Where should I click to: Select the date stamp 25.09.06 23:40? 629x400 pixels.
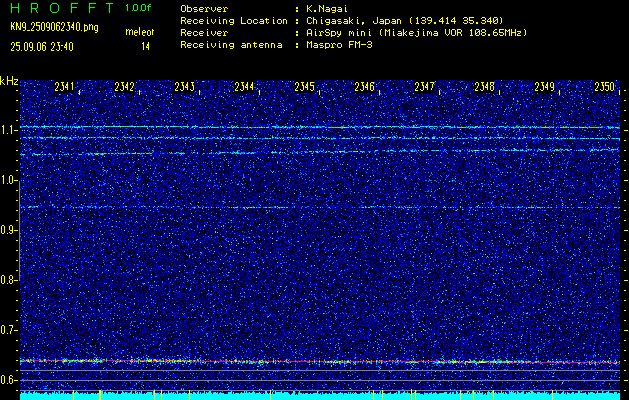(42, 47)
